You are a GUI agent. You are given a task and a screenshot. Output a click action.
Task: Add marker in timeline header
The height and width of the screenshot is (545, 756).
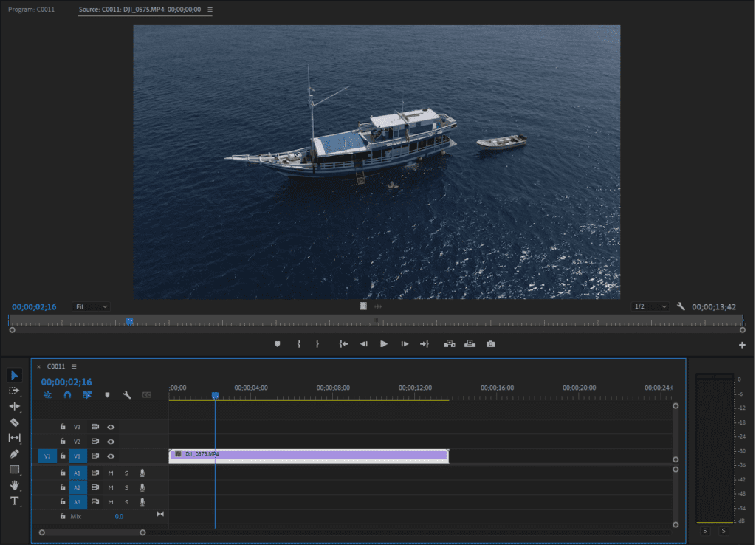click(x=107, y=395)
